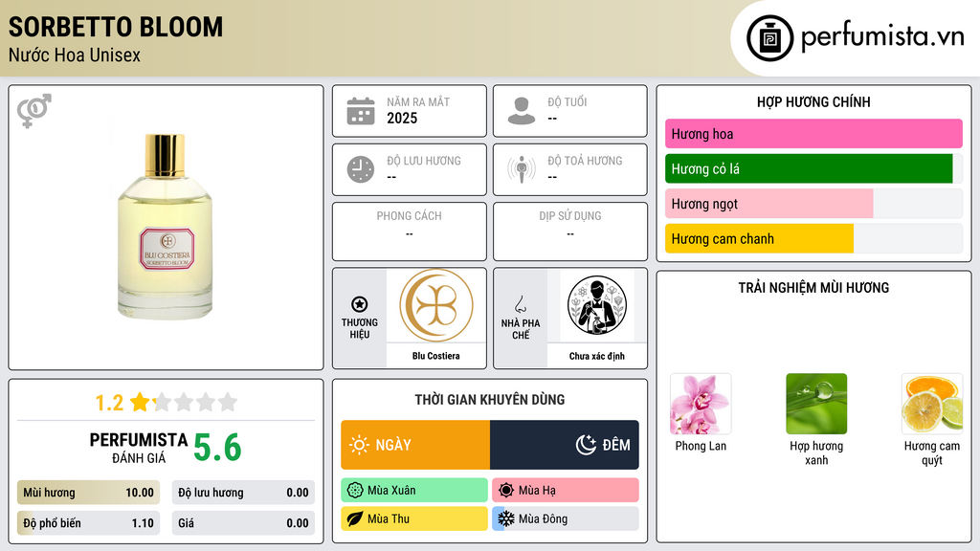Image resolution: width=980 pixels, height=551 pixels.
Task: Click the sillage icon for Độ toả hương
Action: pyautogui.click(x=522, y=169)
